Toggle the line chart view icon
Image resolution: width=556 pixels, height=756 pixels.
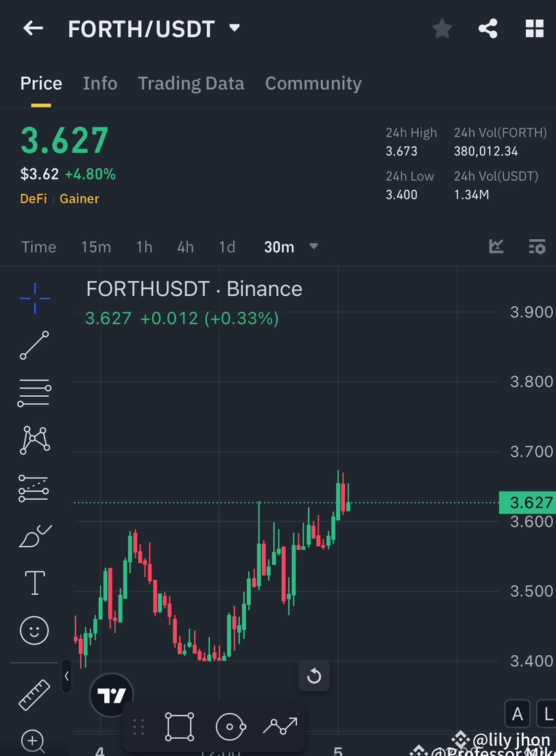point(495,246)
